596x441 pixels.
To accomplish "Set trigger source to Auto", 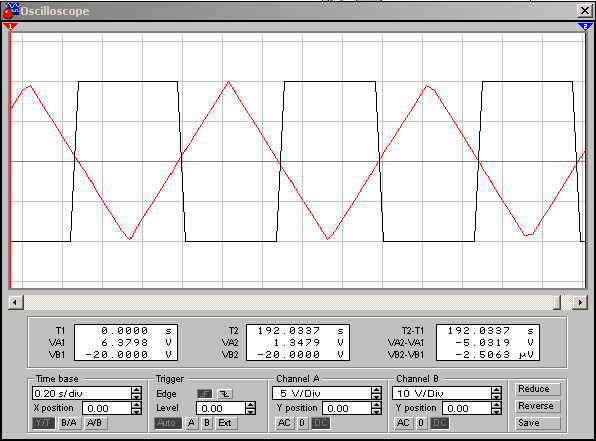I will point(168,423).
